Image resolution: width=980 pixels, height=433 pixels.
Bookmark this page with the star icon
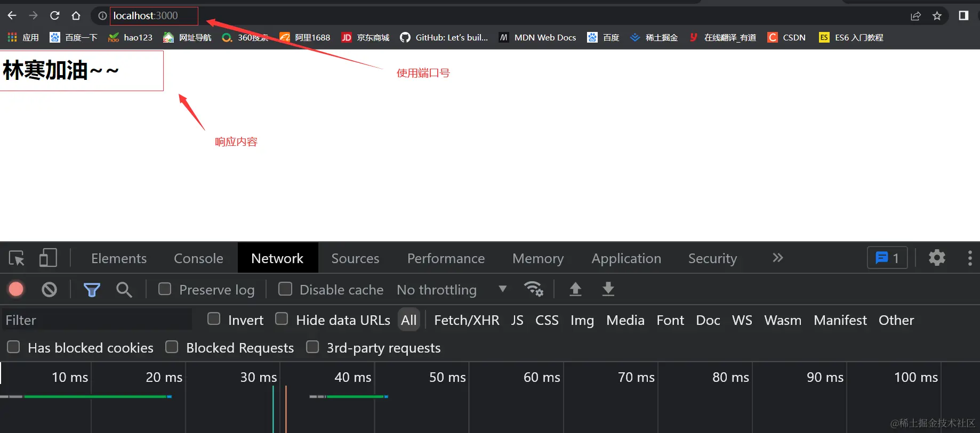pyautogui.click(x=937, y=16)
